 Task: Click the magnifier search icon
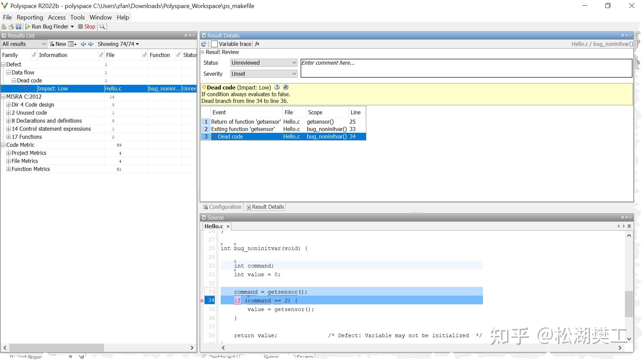pyautogui.click(x=102, y=26)
